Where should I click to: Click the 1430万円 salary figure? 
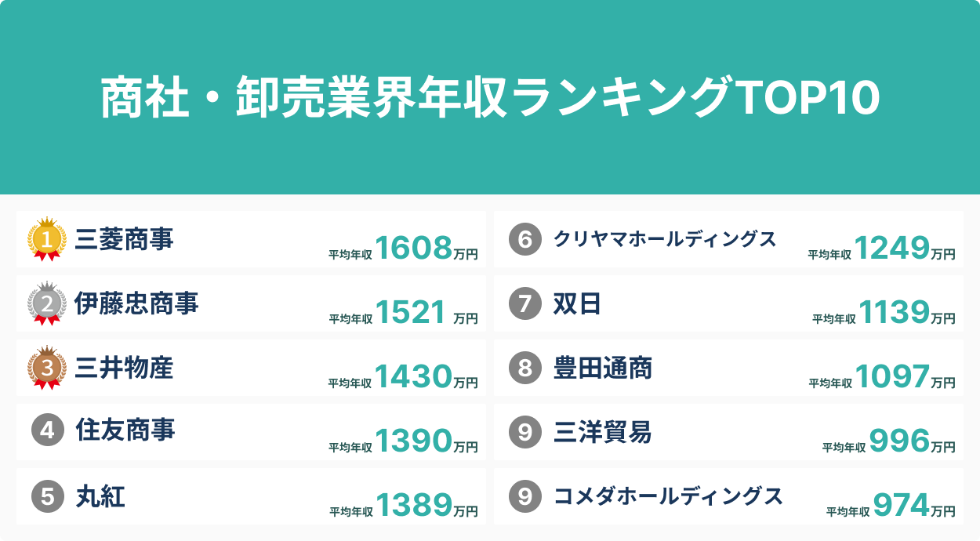click(x=426, y=377)
